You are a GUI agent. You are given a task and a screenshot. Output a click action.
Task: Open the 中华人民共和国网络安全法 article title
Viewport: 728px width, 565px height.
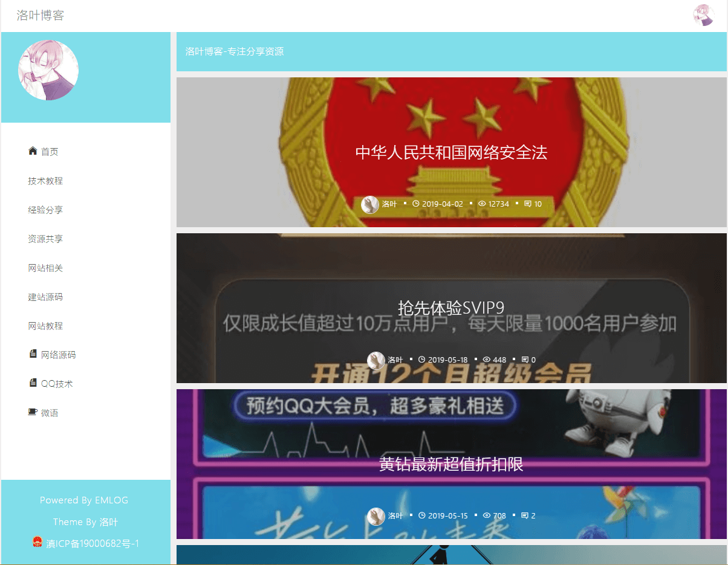pos(451,152)
